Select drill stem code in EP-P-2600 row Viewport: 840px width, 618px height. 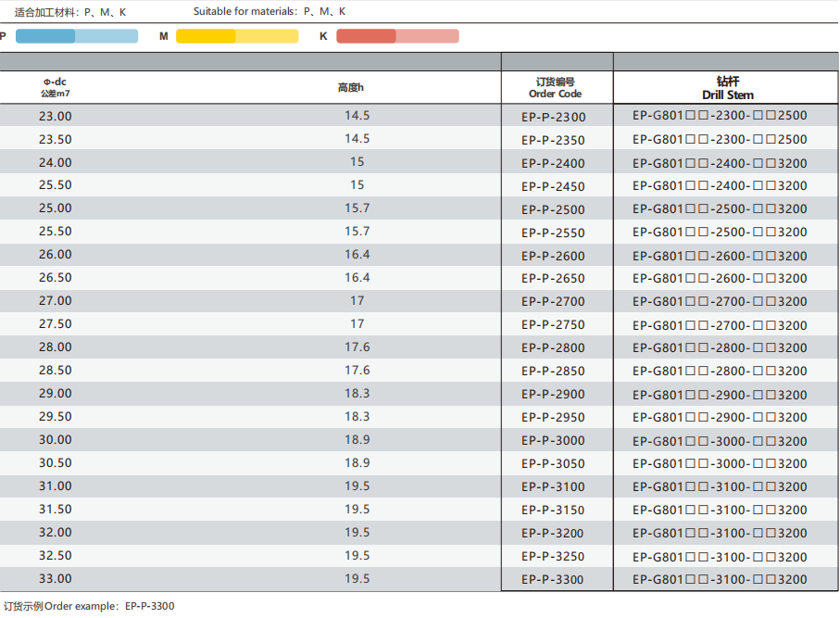pos(720,256)
